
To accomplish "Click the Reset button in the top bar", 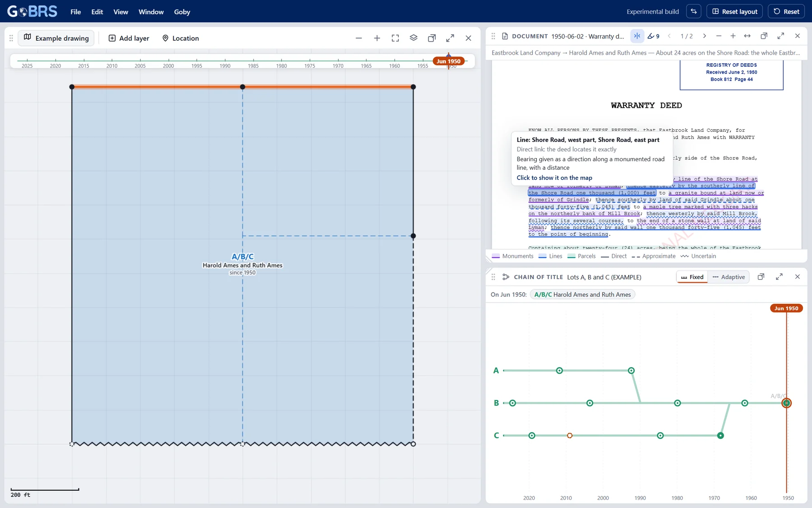I will [x=786, y=11].
